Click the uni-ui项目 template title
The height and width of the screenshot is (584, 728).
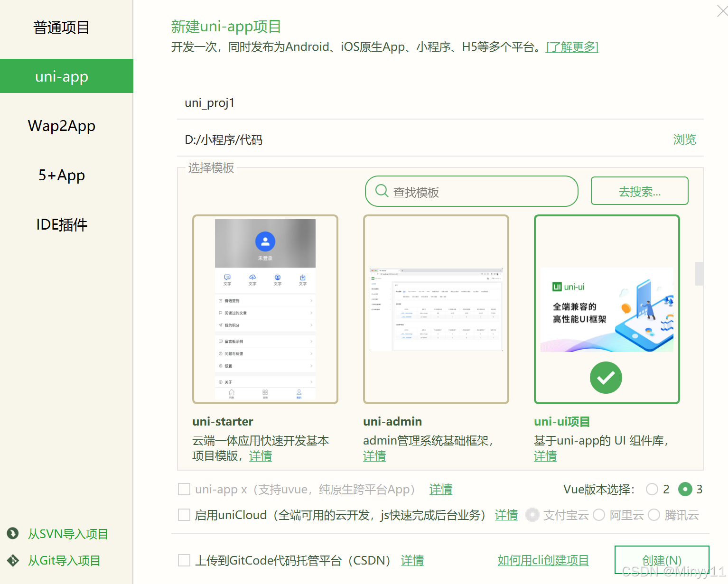(x=562, y=421)
